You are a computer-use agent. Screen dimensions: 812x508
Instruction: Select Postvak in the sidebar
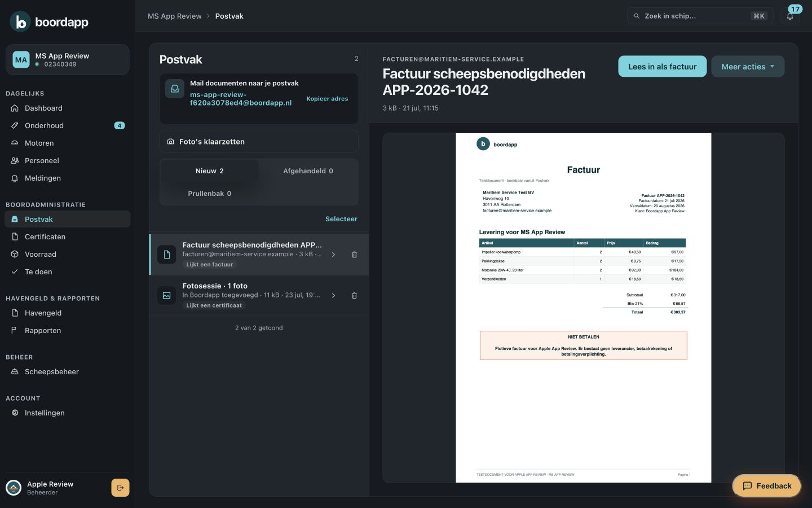[x=68, y=219]
